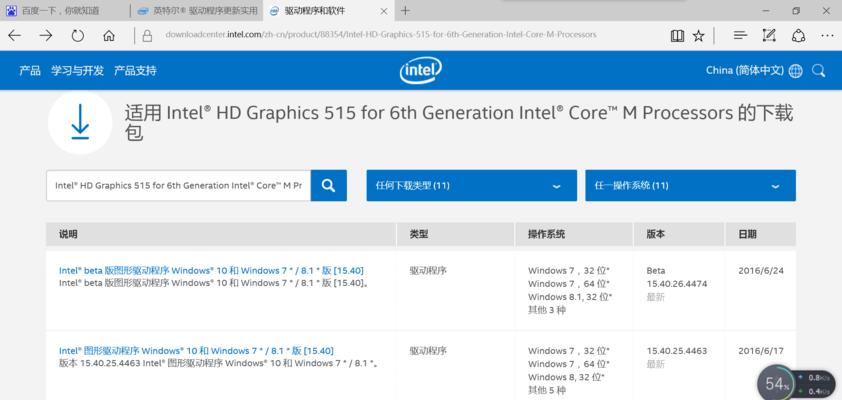Expand 任何下载类型 (11) dropdown
842x400 pixels.
click(471, 186)
